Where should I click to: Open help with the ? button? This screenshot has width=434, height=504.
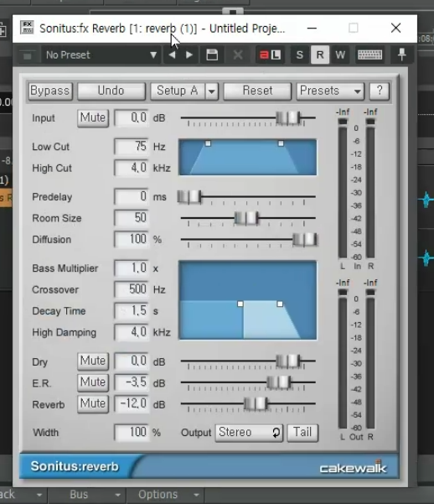(380, 91)
